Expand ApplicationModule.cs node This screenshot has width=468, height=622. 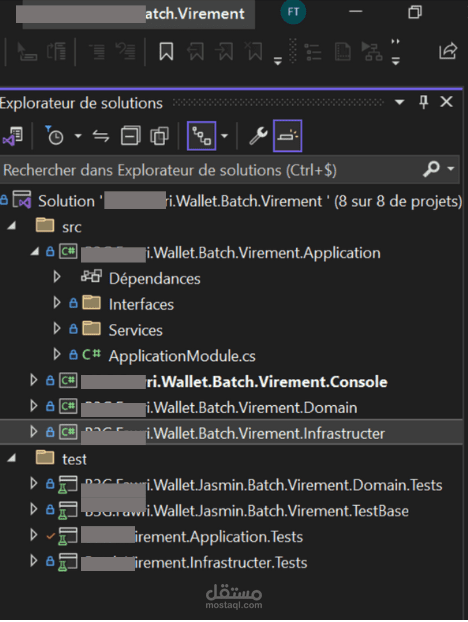57,354
